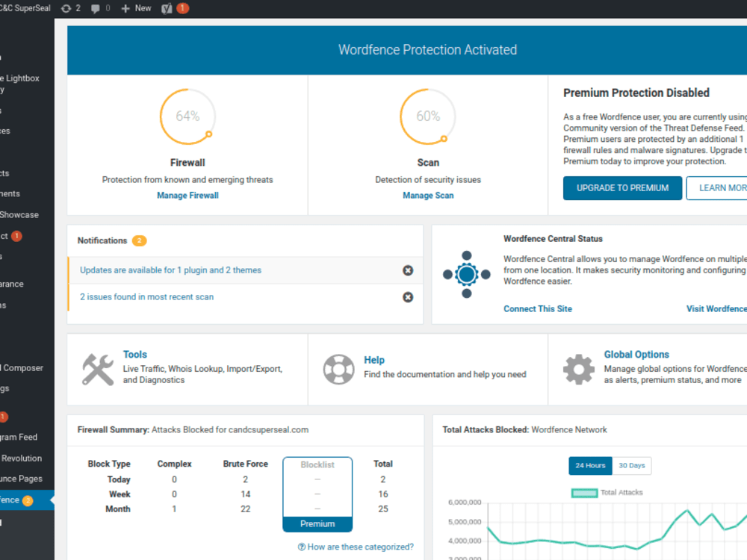The width and height of the screenshot is (747, 560).
Task: Click the Scan 60% status circle
Action: tap(428, 116)
